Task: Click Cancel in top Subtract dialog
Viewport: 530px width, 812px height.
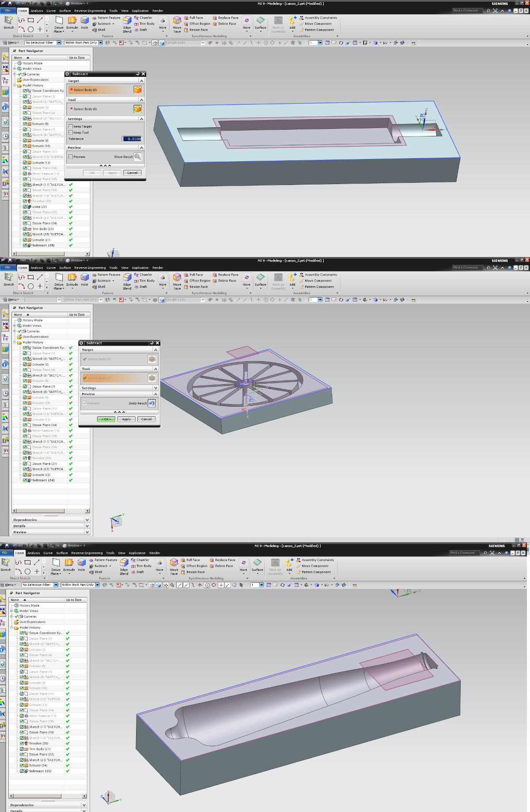Action: [x=132, y=173]
